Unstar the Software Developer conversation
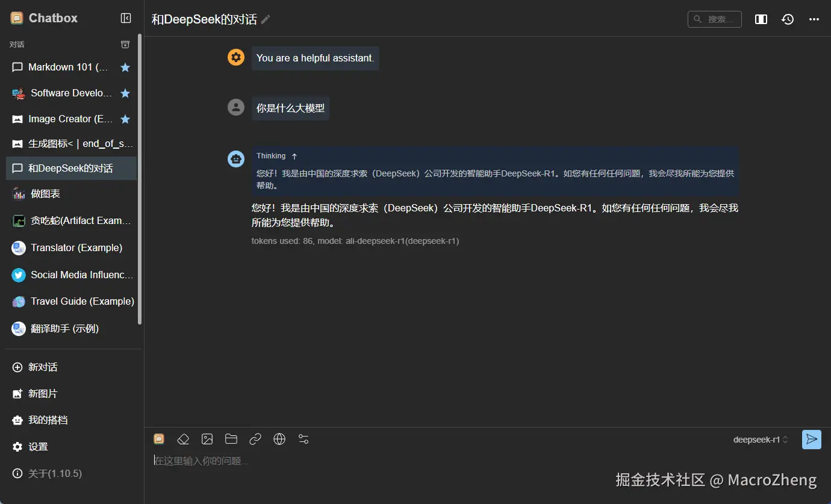The height and width of the screenshot is (504, 831). point(125,93)
